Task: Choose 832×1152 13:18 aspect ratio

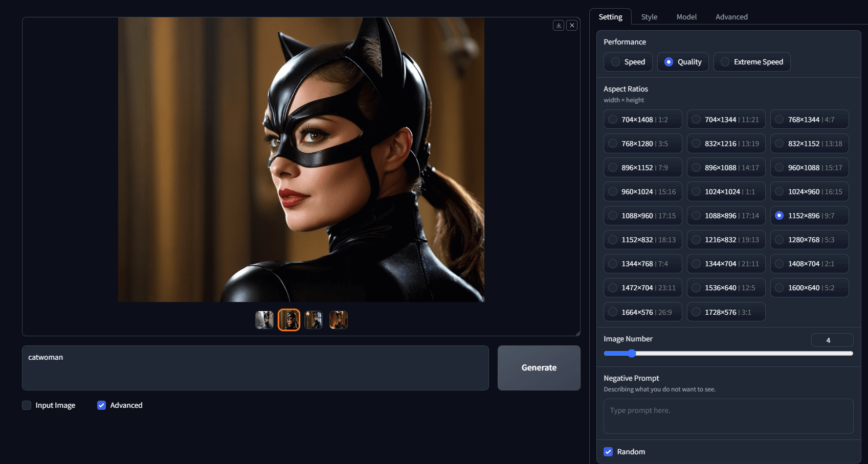Action: tap(810, 144)
